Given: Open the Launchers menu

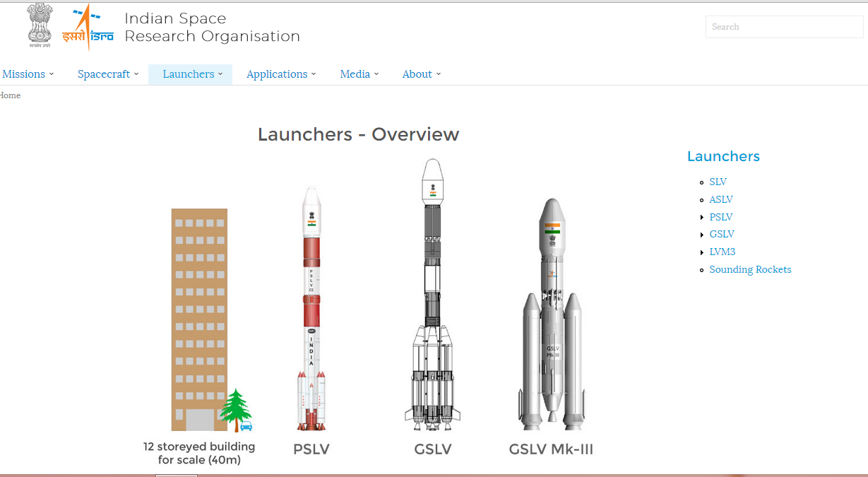Looking at the screenshot, I should click(x=189, y=74).
